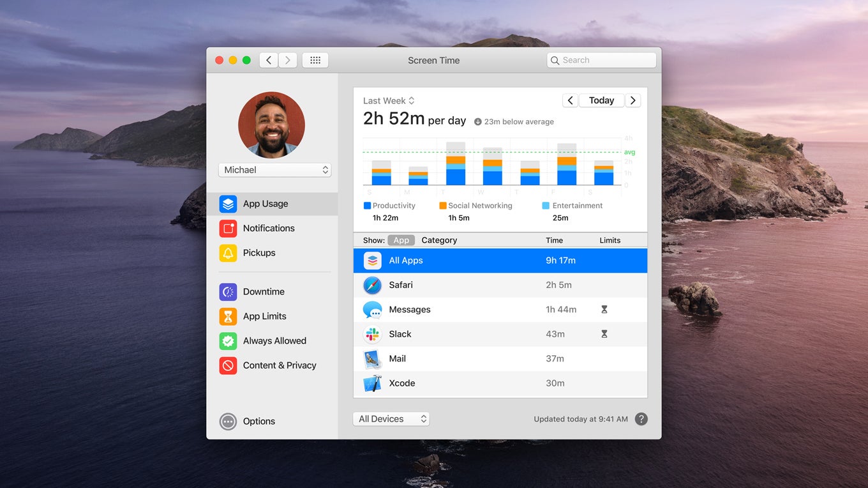The image size is (868, 488).
Task: Open Content & Privacy restrictions
Action: point(280,365)
